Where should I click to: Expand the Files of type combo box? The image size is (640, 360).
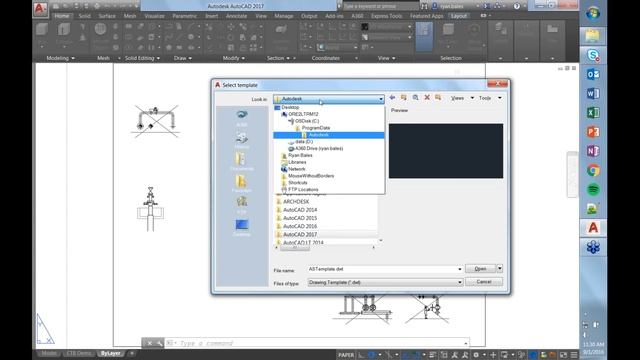[x=385, y=282]
